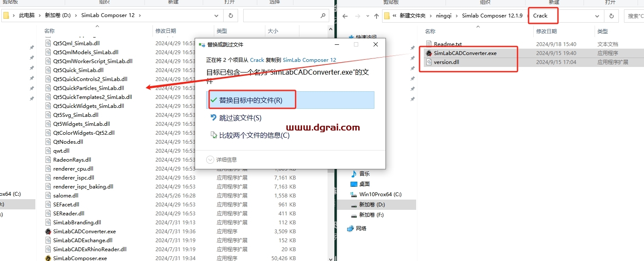
Task: Click the refresh icon in the left address bar
Action: coord(230,15)
